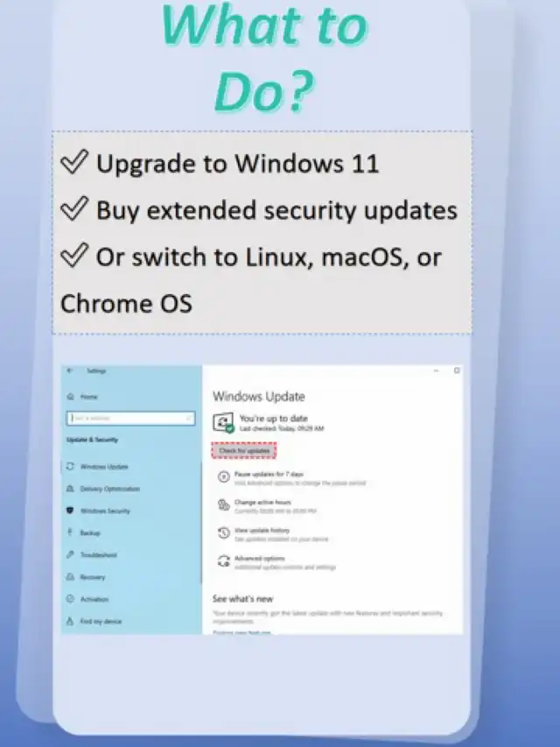Click the update status icon with green check

click(x=223, y=423)
